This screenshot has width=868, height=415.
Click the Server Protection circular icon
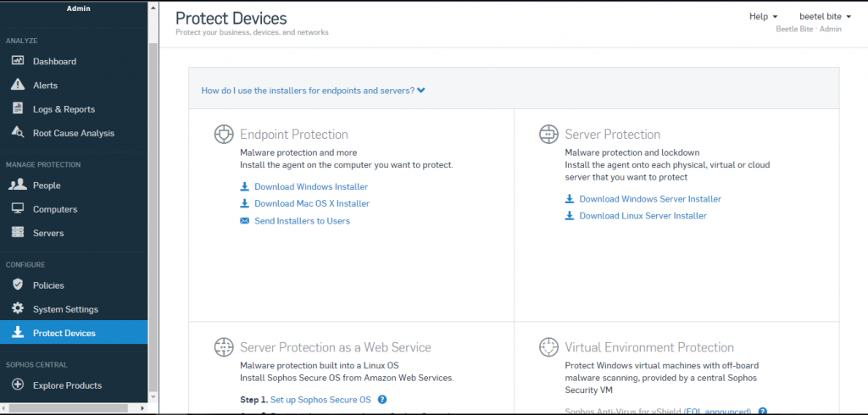point(548,135)
